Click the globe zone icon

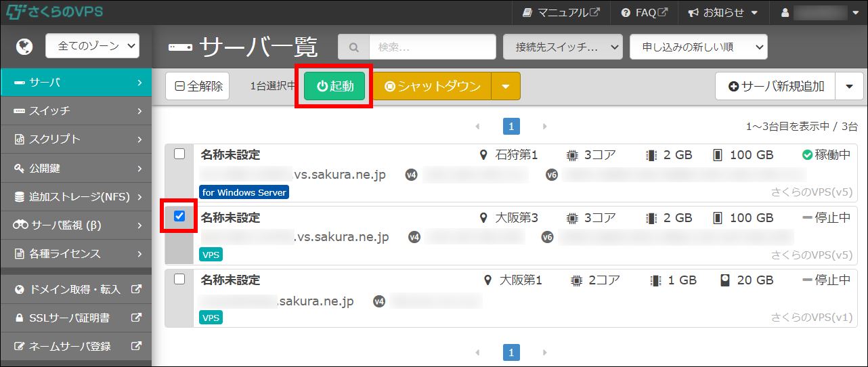(x=24, y=47)
